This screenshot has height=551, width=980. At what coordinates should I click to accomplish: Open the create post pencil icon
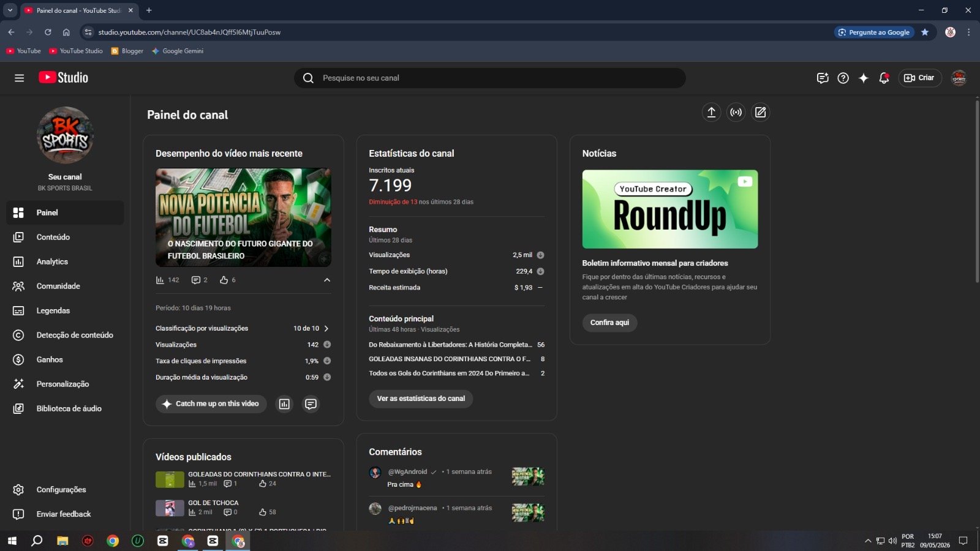click(760, 112)
